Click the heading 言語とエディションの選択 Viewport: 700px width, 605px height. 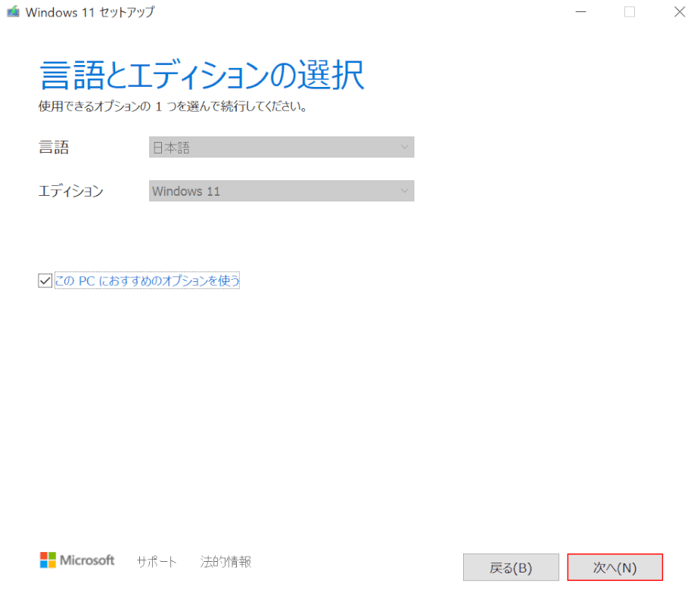coord(202,75)
